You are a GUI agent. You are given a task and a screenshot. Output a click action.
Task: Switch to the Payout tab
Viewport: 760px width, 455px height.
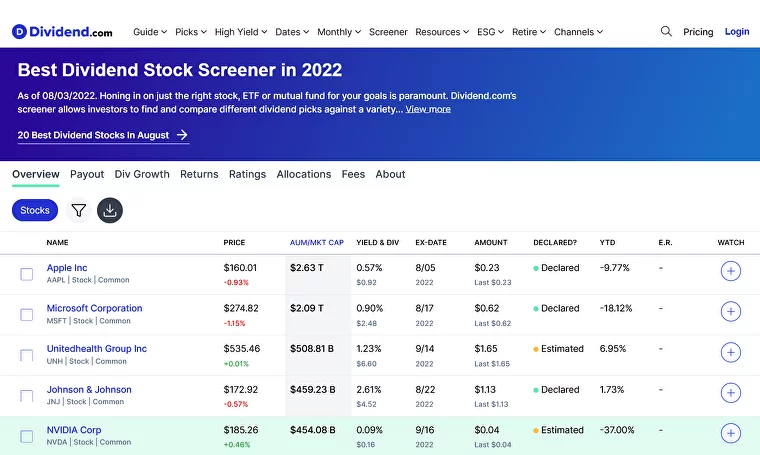click(87, 174)
